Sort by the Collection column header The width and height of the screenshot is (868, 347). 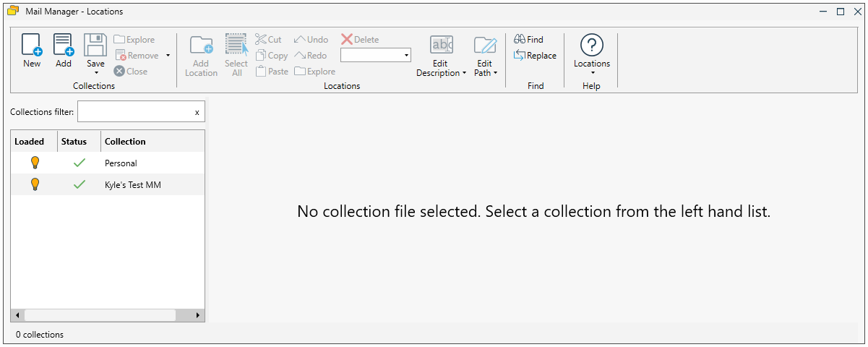pos(152,142)
